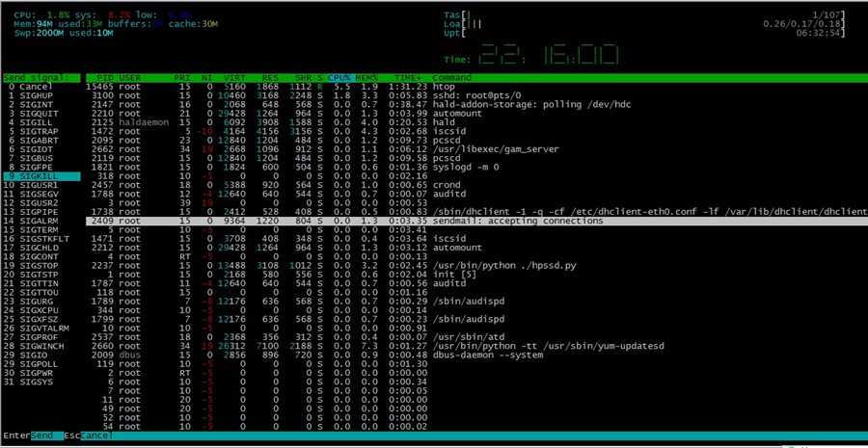Choose SIGTERM in the signal list
Viewport: 868px width, 448px height.
pyautogui.click(x=41, y=229)
